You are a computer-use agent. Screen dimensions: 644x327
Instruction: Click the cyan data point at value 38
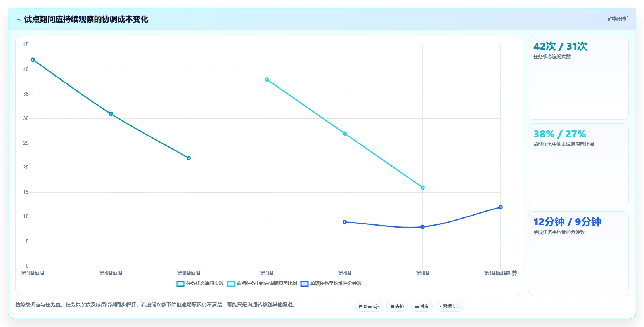267,80
